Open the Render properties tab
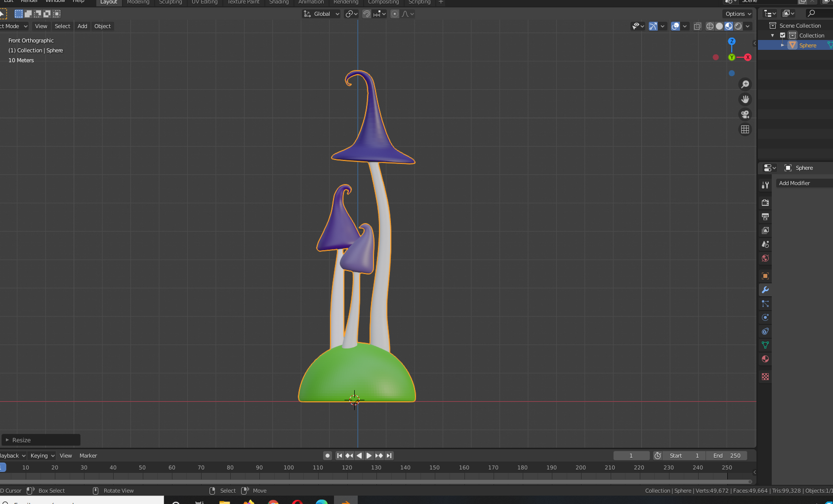The image size is (833, 504). tap(765, 202)
